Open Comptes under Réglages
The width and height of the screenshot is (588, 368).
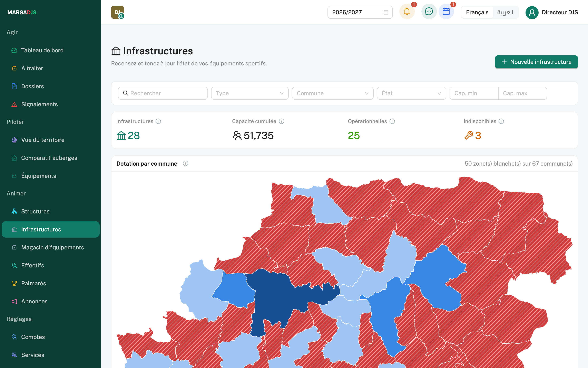click(51, 337)
